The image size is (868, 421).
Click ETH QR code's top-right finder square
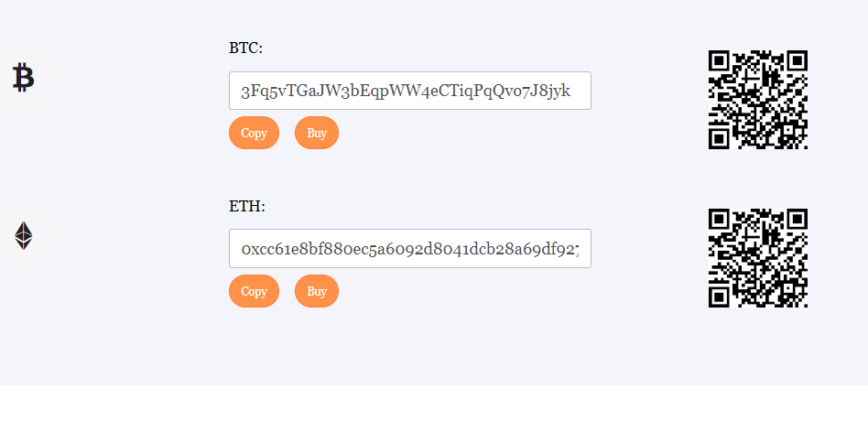coord(797,219)
